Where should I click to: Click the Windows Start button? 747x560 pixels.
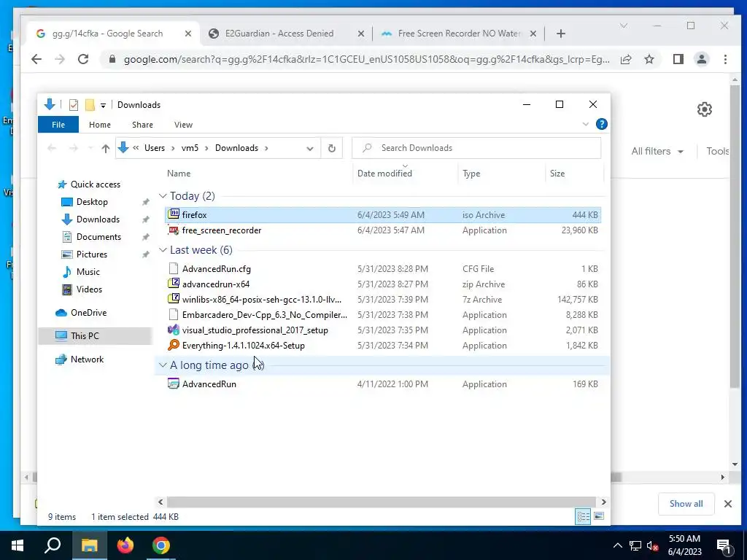point(18,545)
